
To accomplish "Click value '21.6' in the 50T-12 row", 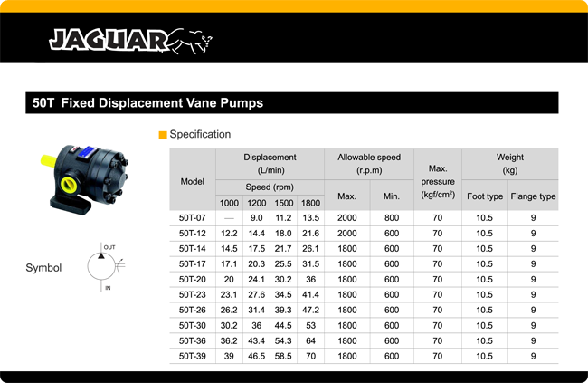I will pyautogui.click(x=311, y=234).
